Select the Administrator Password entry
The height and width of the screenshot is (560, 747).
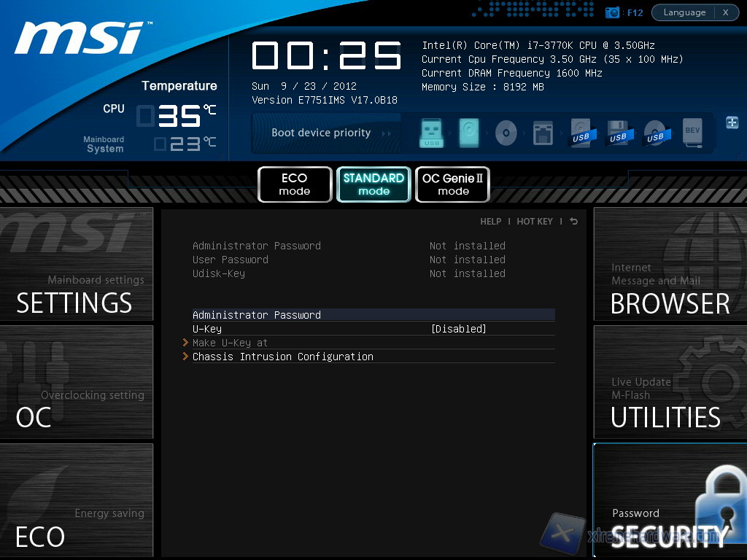click(x=256, y=315)
